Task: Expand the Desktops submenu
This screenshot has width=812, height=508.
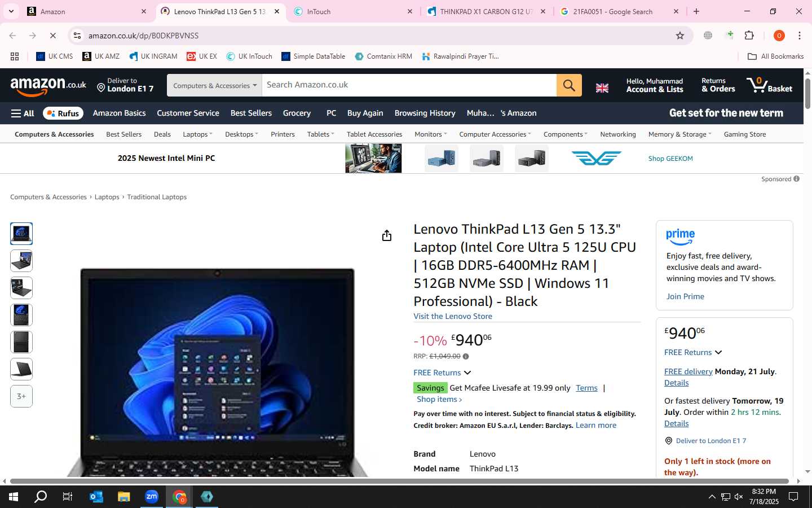Action: point(241,134)
